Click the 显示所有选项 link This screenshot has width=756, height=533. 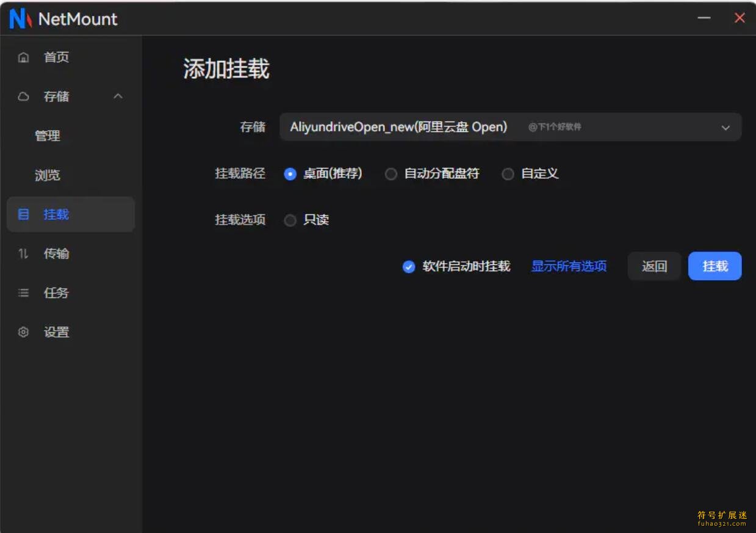[x=569, y=266]
